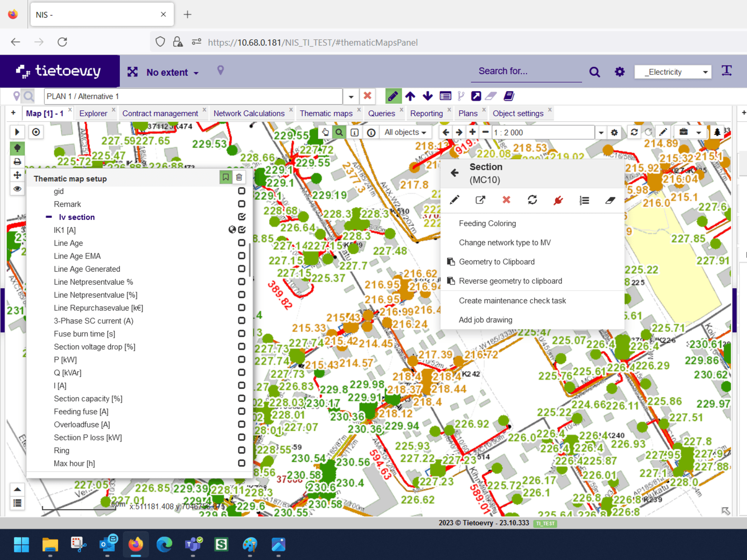Click the green pencil edit plan icon
Screen dimensions: 747x560
tap(393, 96)
